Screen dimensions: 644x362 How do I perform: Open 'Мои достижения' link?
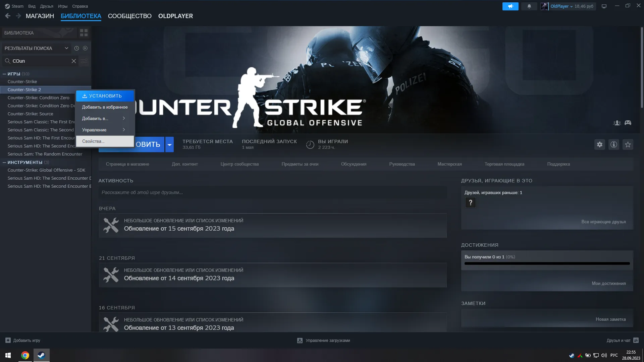point(608,284)
